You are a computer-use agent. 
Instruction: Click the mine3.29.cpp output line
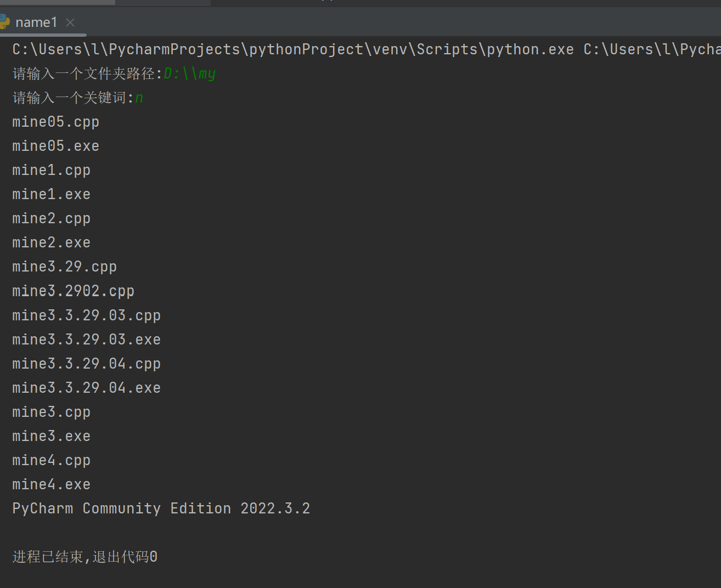[x=65, y=267]
